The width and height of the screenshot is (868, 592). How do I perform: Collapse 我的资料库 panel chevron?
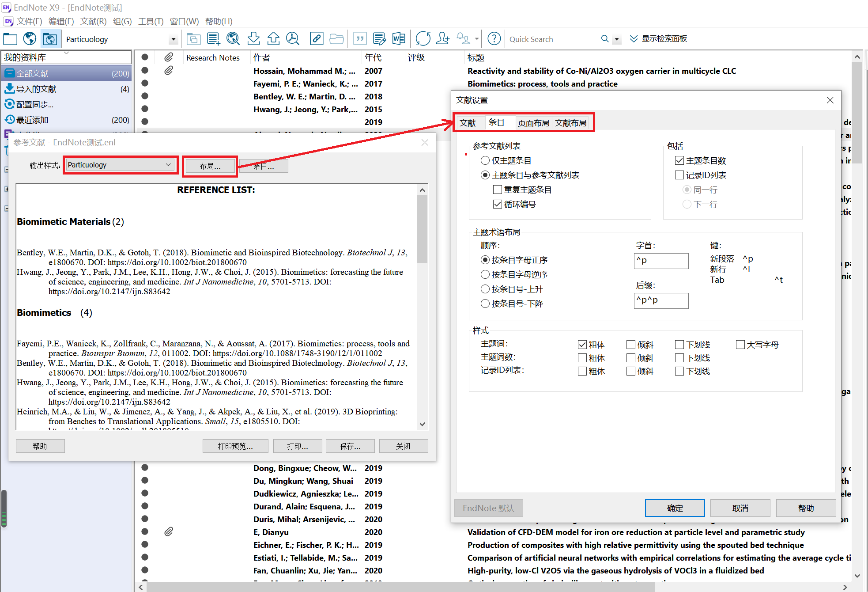point(67,53)
